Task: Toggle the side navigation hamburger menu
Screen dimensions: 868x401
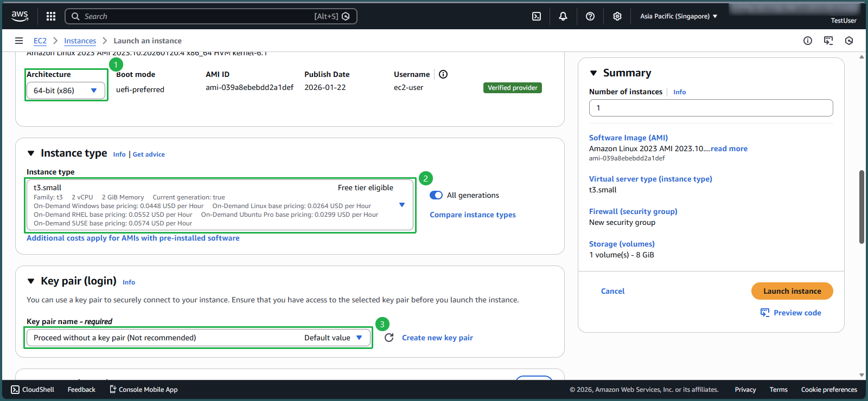Action: (x=19, y=41)
